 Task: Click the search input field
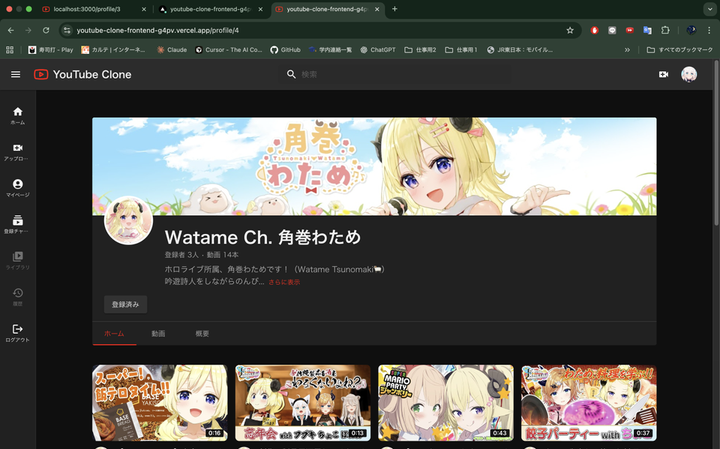coord(404,74)
